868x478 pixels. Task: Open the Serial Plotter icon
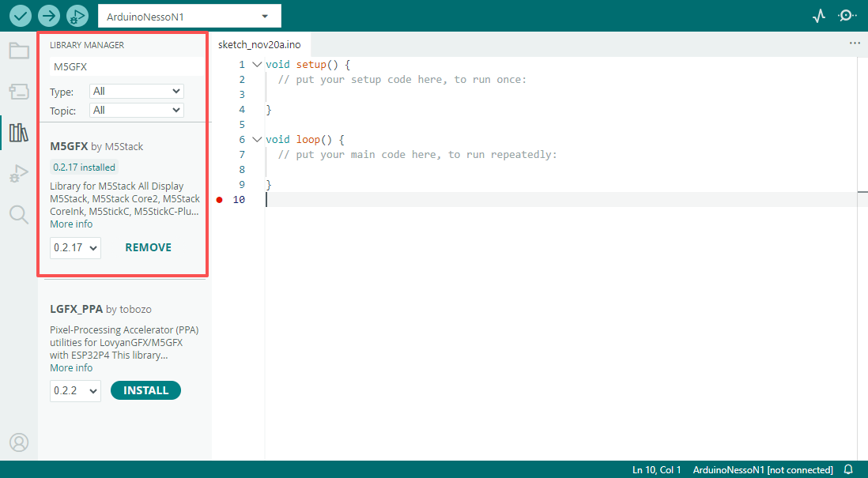[819, 16]
